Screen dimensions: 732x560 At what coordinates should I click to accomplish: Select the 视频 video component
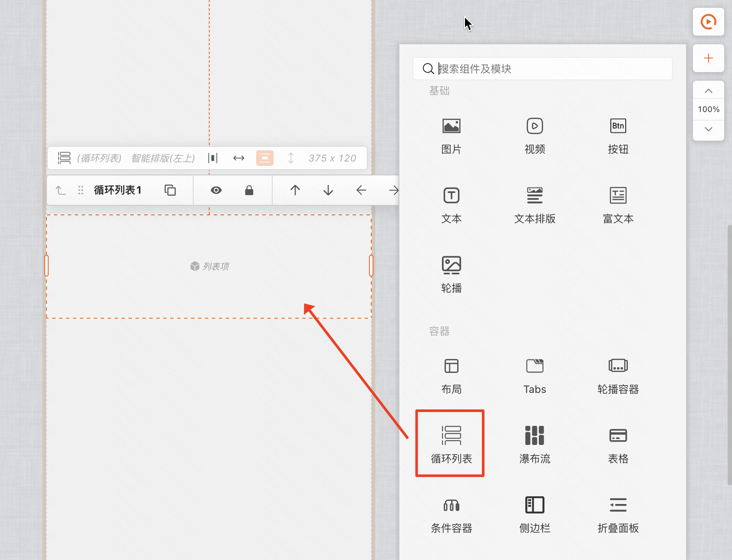point(534,136)
